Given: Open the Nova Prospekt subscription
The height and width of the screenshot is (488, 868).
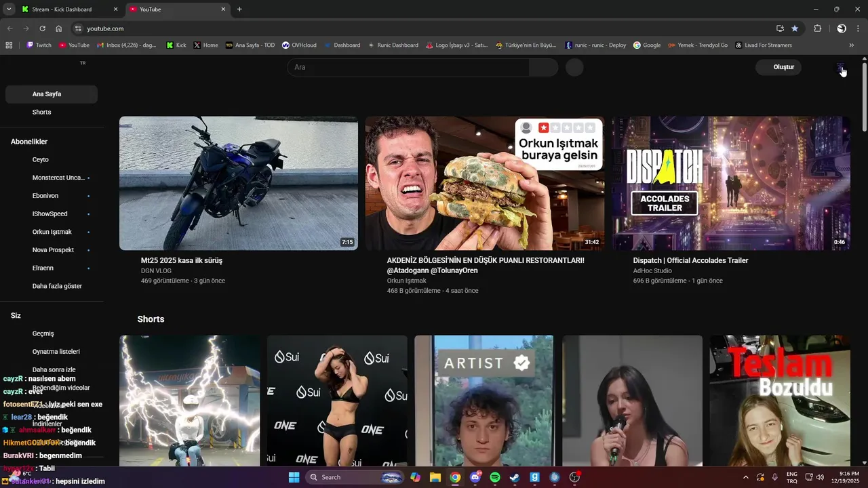Looking at the screenshot, I should click(52, 250).
